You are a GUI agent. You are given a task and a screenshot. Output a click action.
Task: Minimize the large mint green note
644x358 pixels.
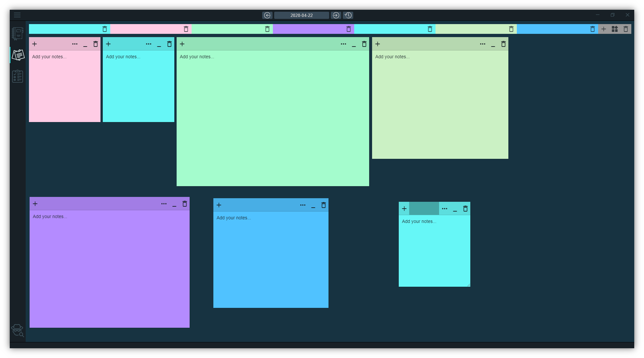354,45
